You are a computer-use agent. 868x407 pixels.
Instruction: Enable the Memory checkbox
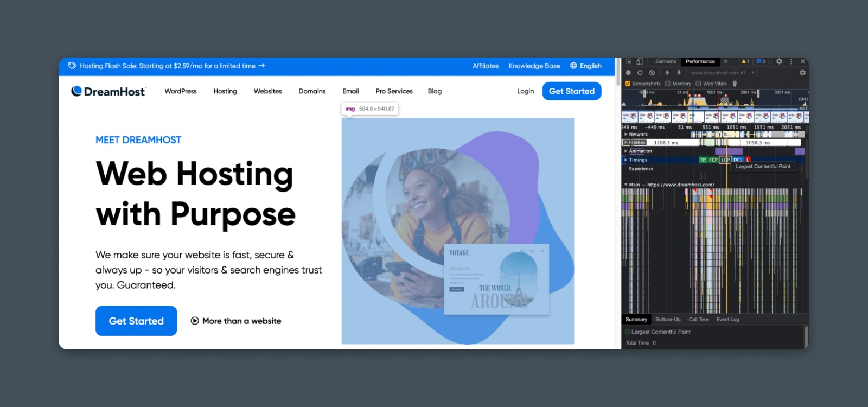point(668,84)
